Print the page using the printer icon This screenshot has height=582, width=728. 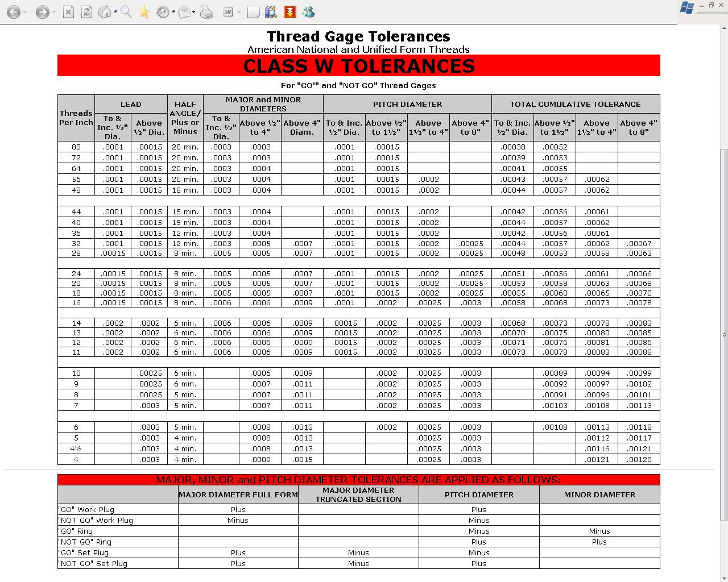click(x=206, y=11)
